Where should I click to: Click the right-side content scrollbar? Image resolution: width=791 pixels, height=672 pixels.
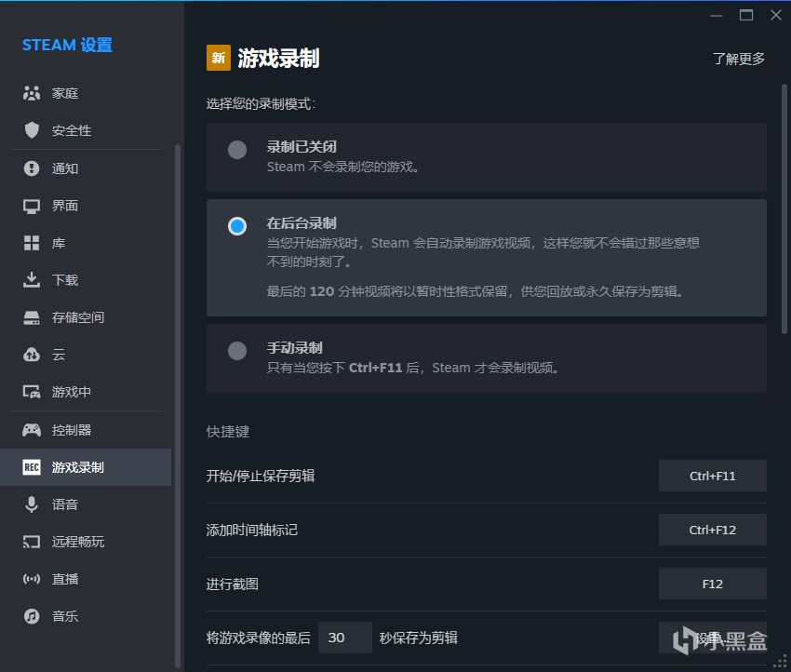(x=784, y=208)
